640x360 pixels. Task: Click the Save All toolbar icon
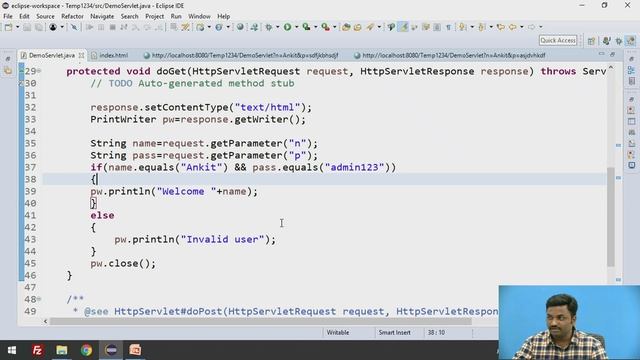39,27
